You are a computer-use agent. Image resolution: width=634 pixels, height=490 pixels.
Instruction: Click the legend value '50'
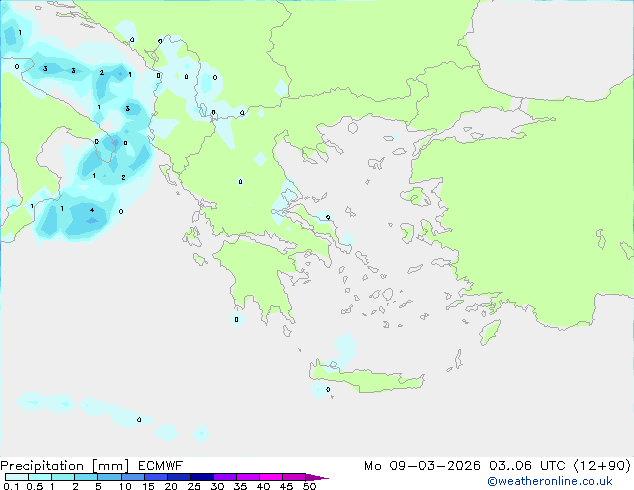point(309,486)
